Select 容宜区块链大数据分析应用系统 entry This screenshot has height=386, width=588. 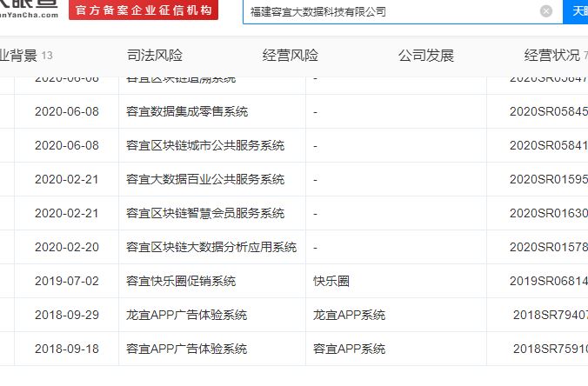coord(211,248)
